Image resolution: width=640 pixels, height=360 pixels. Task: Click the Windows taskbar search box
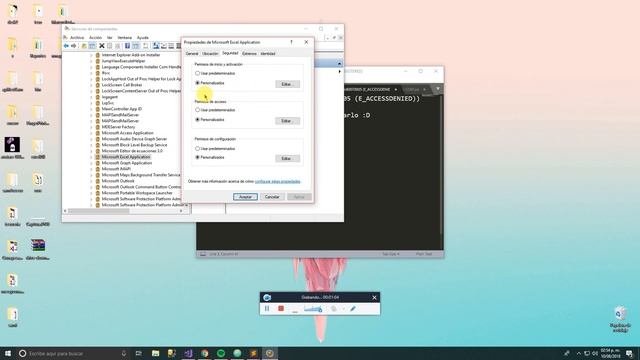point(73,353)
